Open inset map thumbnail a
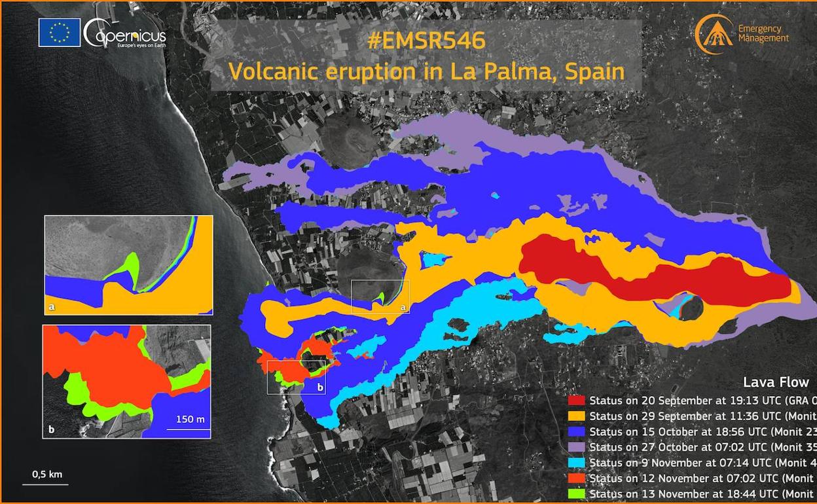Viewport: 817px width, 504px height. click(128, 265)
